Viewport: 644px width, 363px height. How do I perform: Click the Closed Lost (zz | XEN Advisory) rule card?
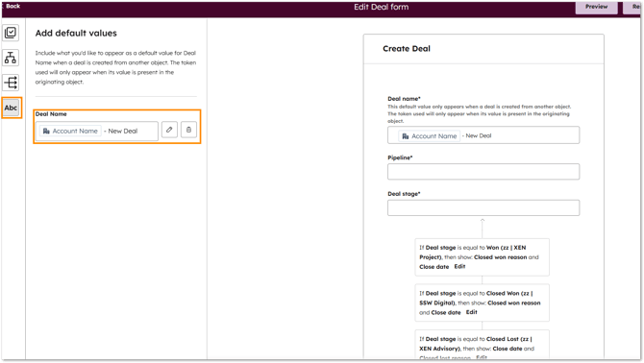[483, 345]
